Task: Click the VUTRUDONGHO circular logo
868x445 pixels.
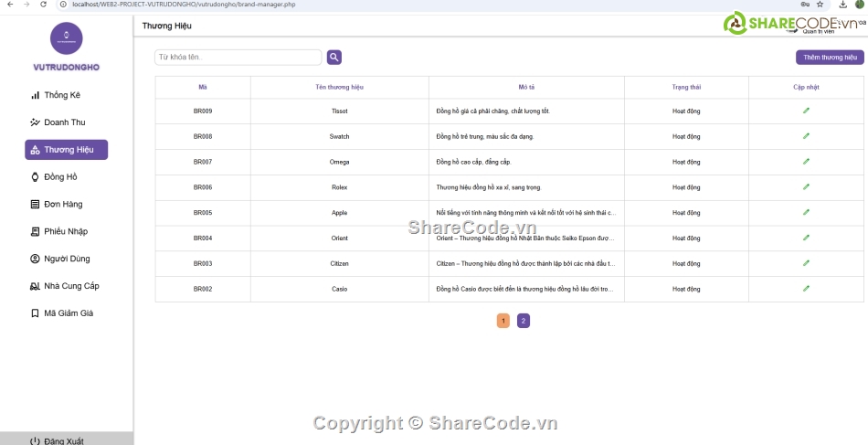Action: tap(66, 39)
